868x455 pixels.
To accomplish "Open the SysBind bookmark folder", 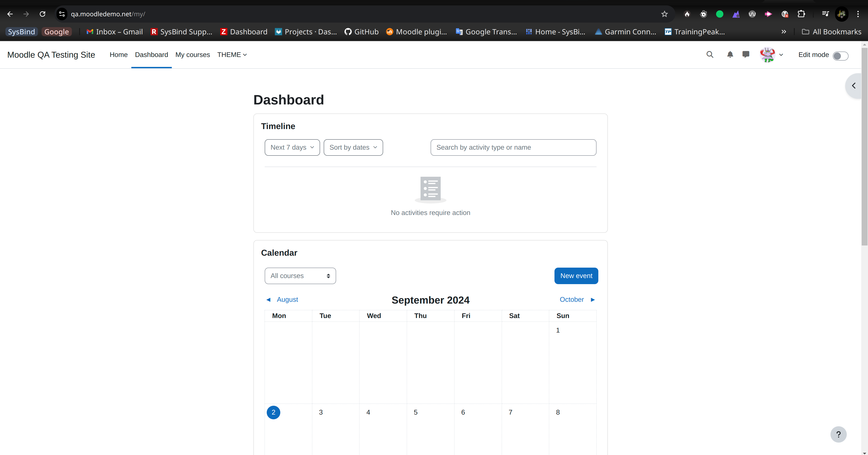I will click(21, 32).
